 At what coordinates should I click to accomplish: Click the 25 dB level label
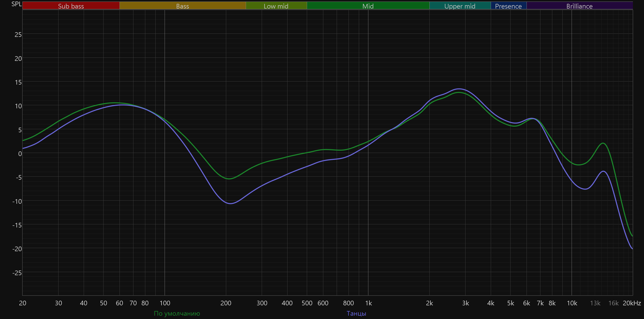pos(18,35)
